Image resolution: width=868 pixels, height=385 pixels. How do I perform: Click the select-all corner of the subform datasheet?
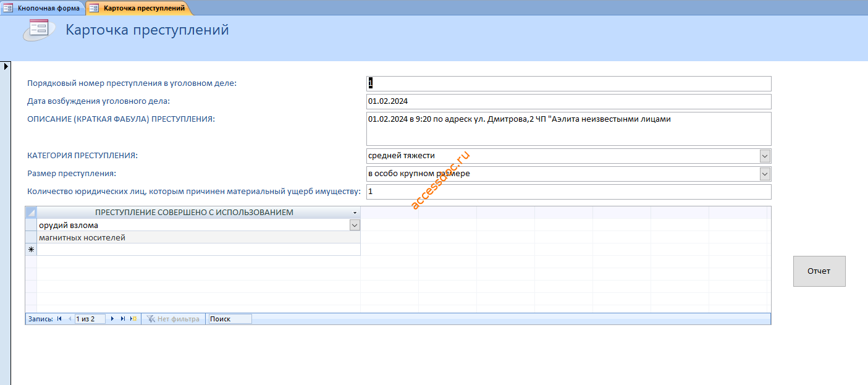pos(31,213)
